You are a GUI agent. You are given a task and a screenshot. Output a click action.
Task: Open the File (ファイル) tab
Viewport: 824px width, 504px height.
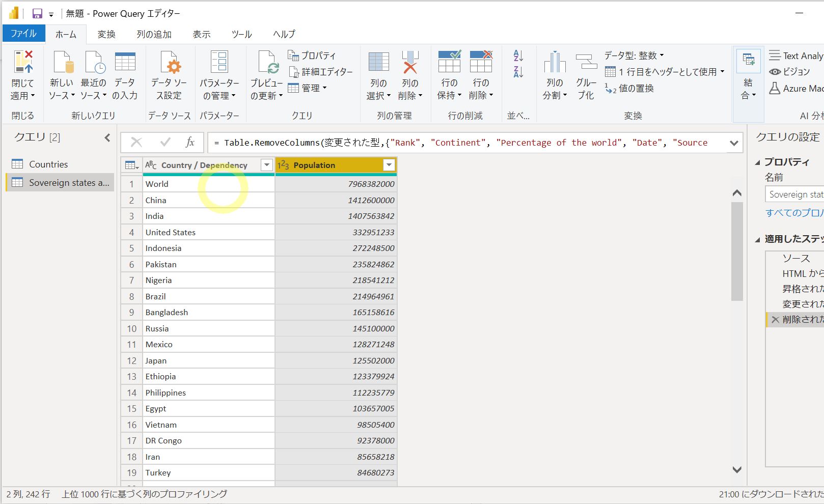(23, 34)
